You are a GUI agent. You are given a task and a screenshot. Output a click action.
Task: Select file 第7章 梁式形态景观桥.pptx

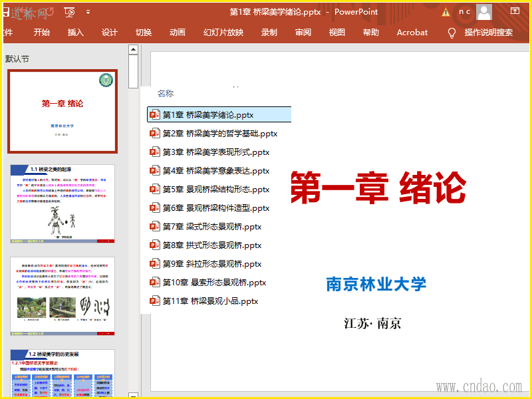click(x=205, y=227)
